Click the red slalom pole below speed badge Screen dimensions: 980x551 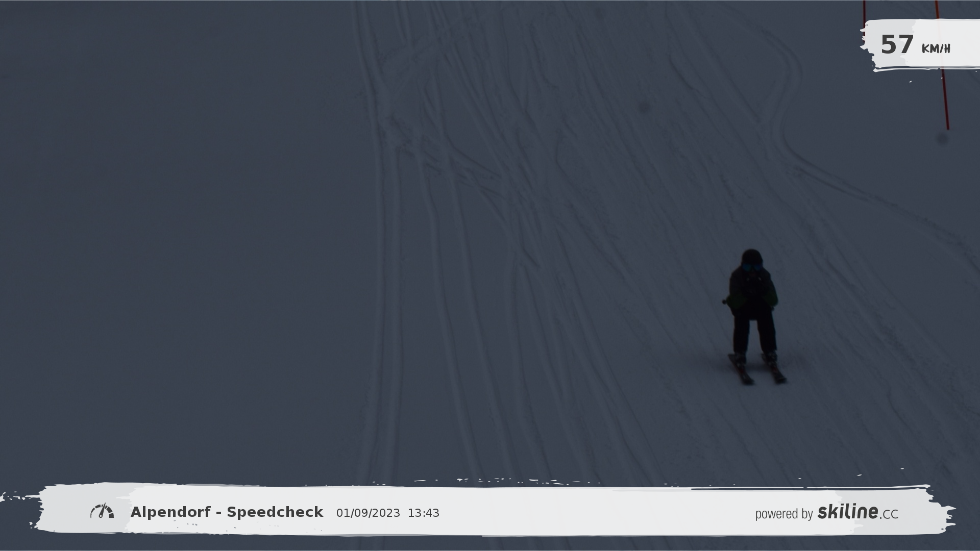[946, 99]
